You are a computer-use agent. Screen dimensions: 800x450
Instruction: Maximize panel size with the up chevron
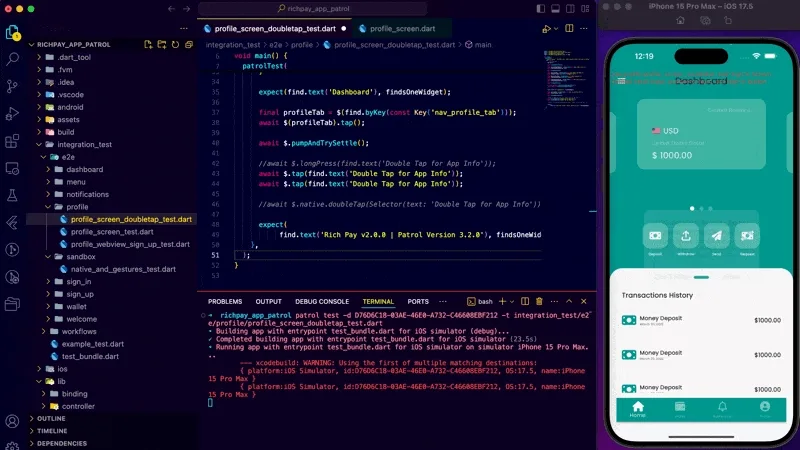click(568, 301)
